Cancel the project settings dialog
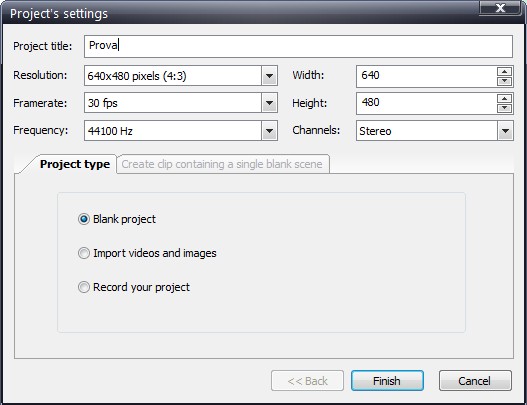 [x=475, y=381]
